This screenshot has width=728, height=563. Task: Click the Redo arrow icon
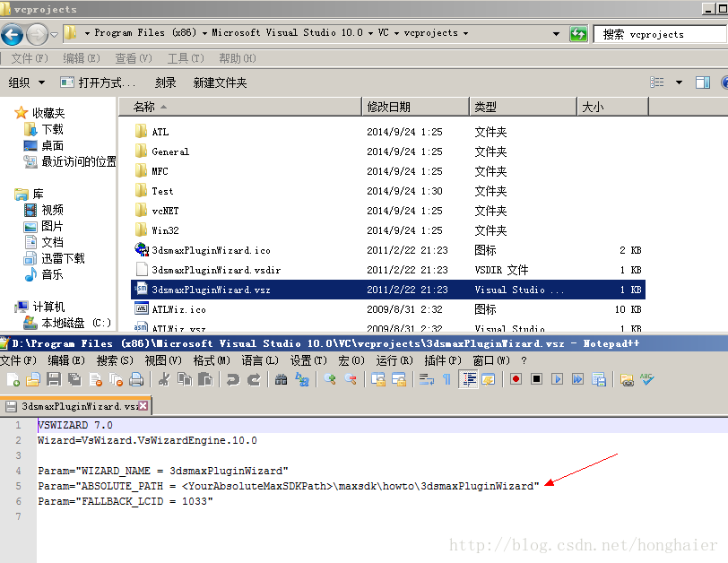(x=254, y=379)
